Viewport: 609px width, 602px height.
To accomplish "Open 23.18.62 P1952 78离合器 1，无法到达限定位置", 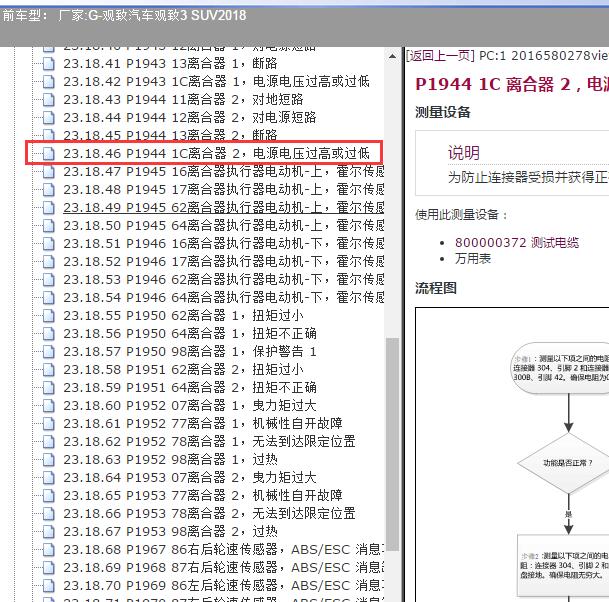I will (209, 441).
